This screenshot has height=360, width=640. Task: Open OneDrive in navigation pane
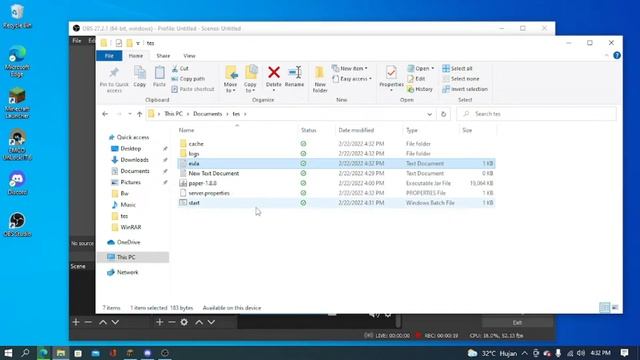pos(128,242)
